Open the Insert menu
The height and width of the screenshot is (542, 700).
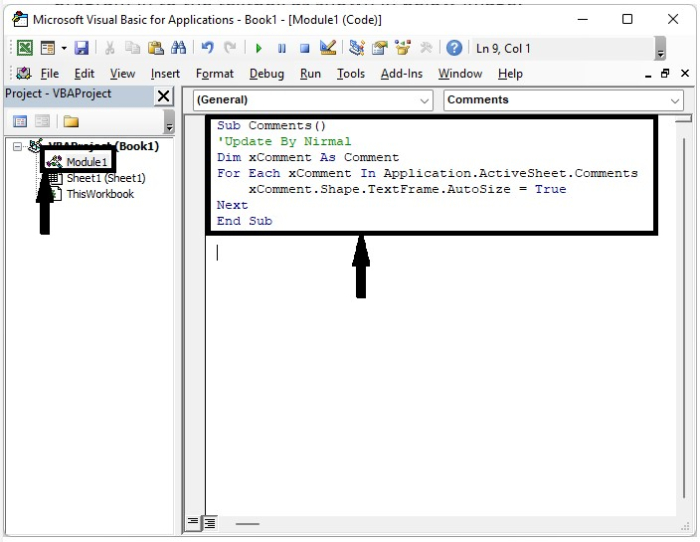click(x=165, y=74)
